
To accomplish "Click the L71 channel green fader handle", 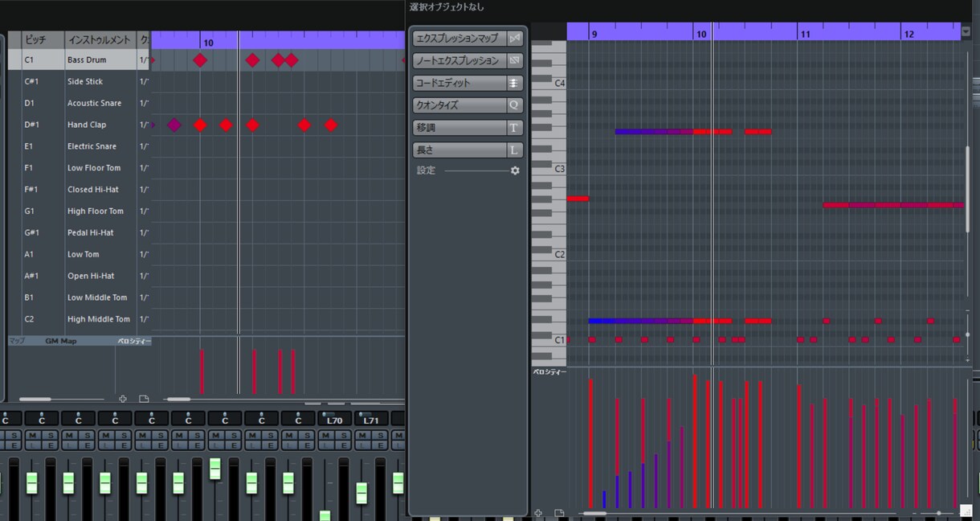I will [x=361, y=493].
